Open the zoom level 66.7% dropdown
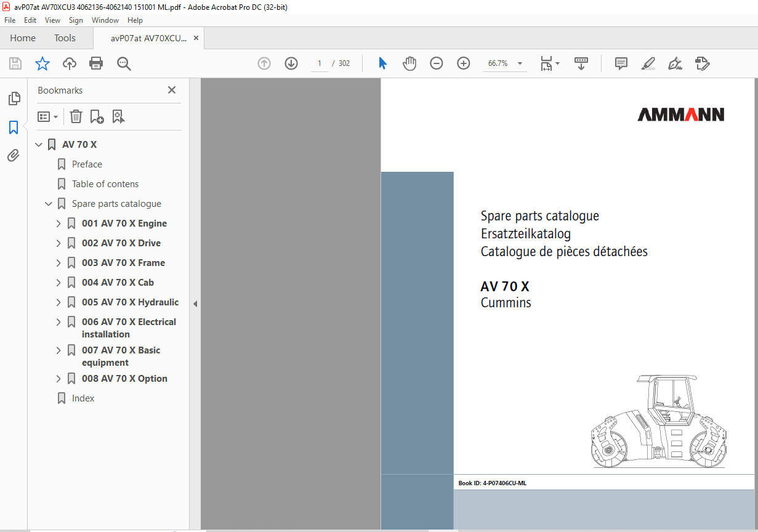Screen dimensions: 758x532 pos(520,63)
